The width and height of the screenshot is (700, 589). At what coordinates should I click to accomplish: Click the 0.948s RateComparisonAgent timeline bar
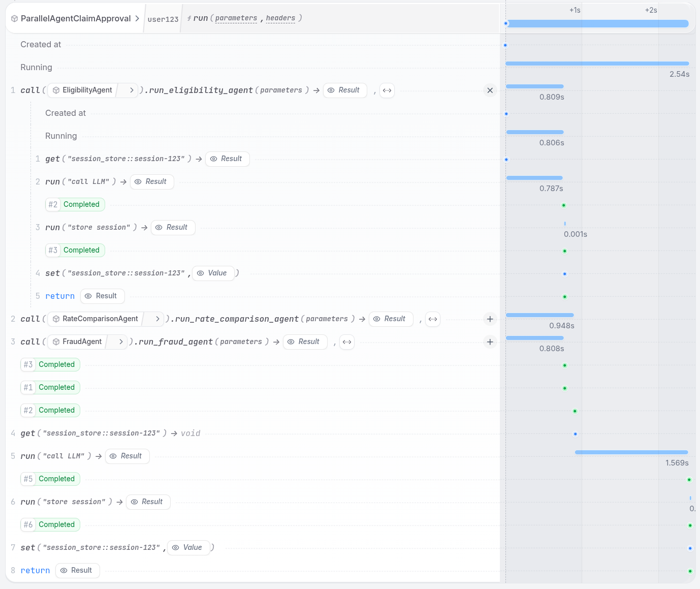pyautogui.click(x=539, y=315)
